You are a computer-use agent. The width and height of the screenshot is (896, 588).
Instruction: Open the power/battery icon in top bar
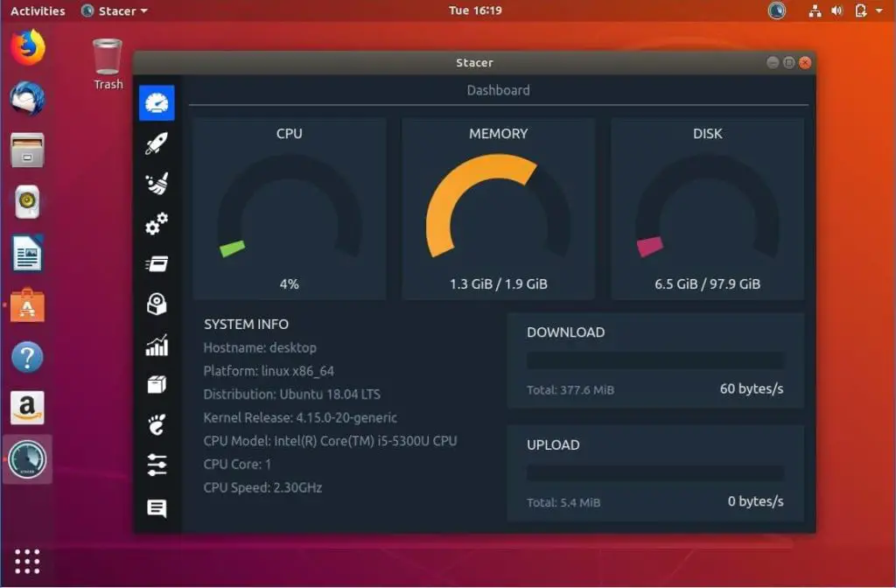[861, 10]
